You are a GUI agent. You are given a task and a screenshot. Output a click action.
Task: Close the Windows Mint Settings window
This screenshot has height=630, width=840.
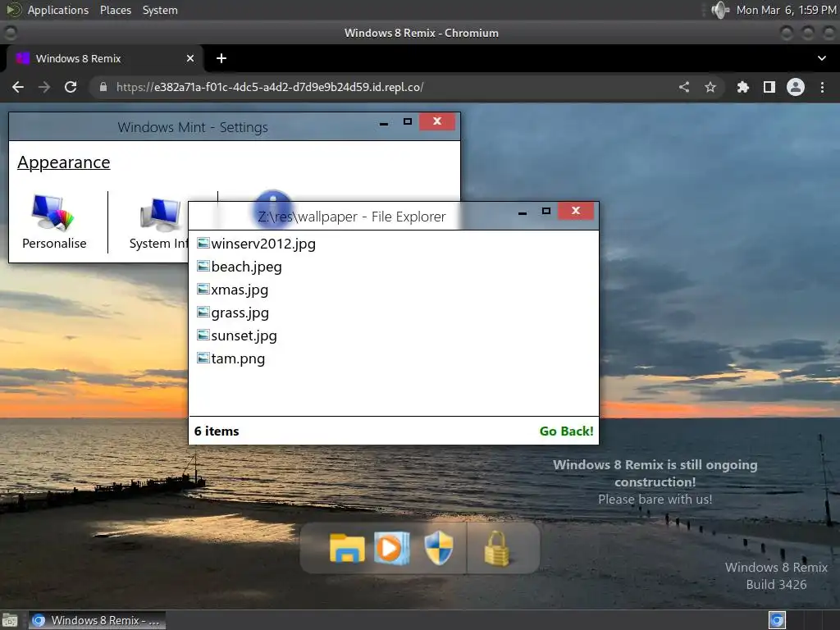click(x=437, y=121)
